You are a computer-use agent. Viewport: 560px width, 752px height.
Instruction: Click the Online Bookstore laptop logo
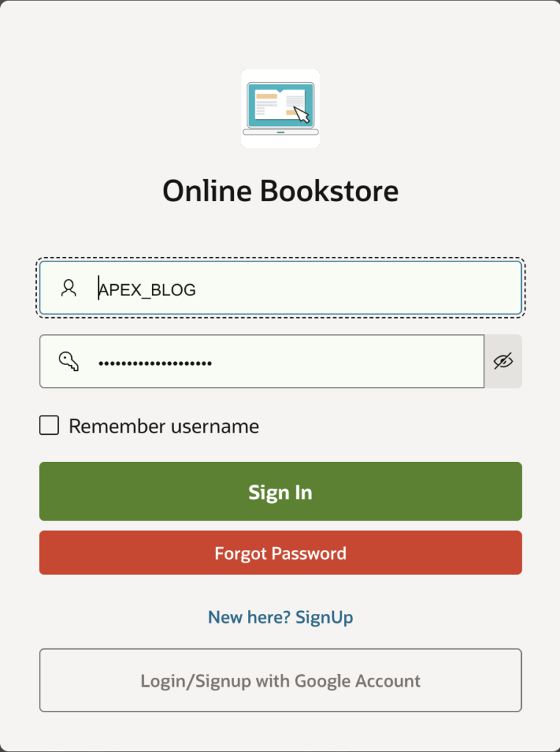[x=280, y=109]
